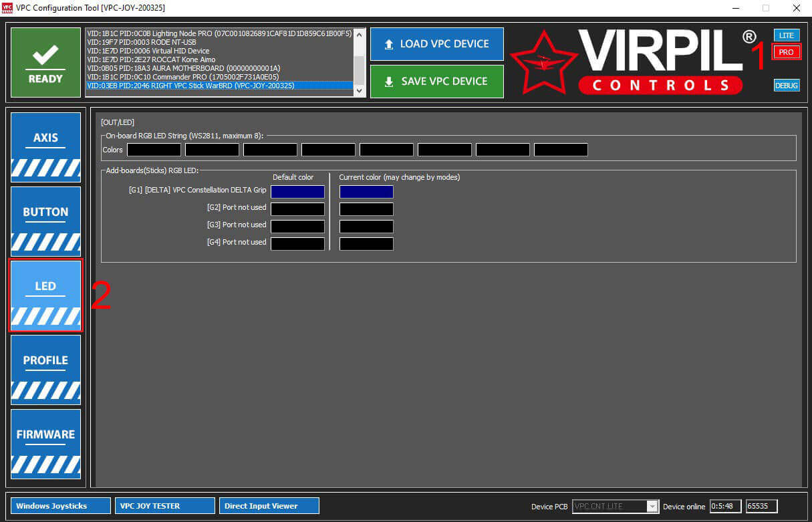Image resolution: width=812 pixels, height=522 pixels.
Task: Click second on-board RGB LED color swatch
Action: pos(212,150)
